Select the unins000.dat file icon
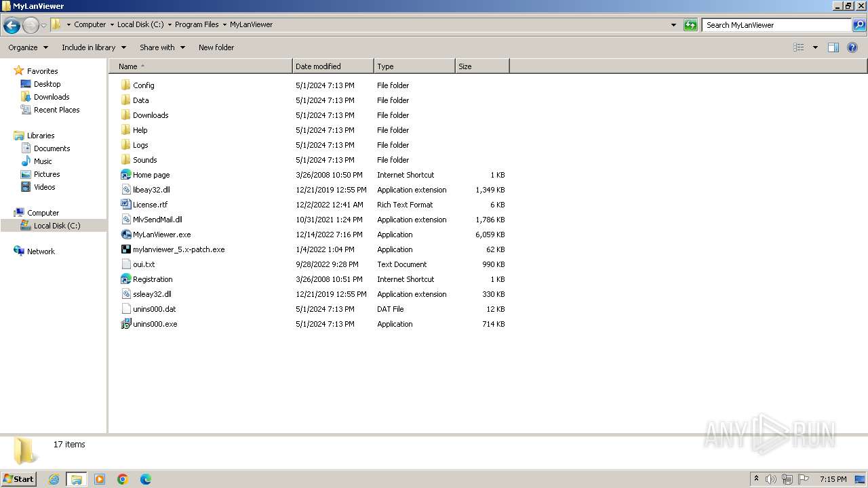This screenshot has width=868, height=488. click(x=125, y=309)
